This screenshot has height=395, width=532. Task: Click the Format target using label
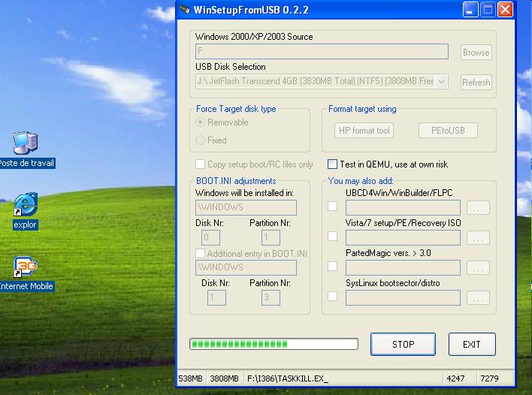click(x=362, y=109)
